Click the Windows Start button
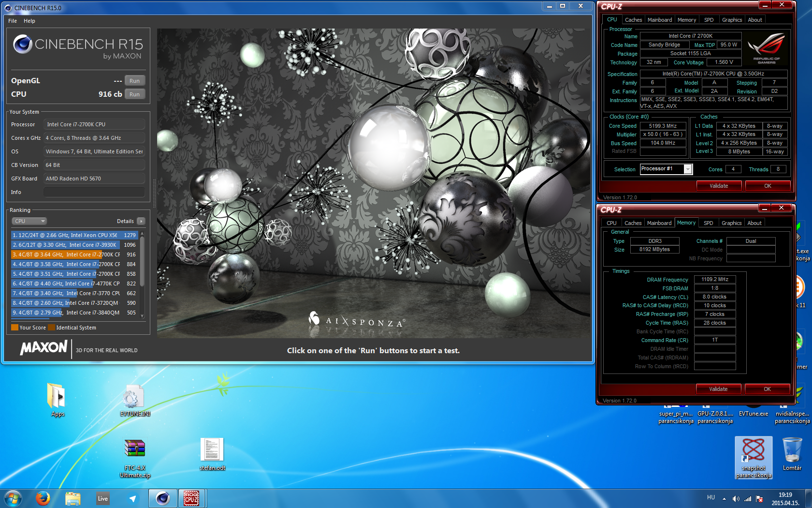The image size is (812, 508). (14, 498)
